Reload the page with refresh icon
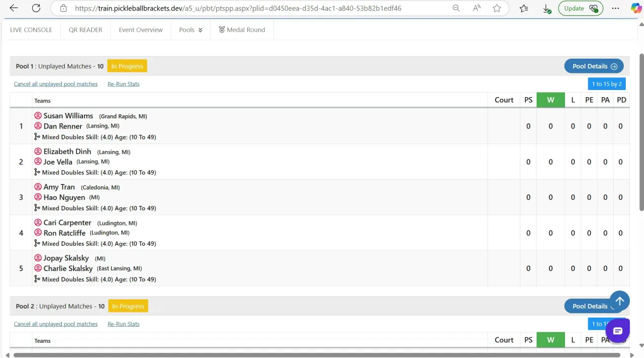Image resolution: width=644 pixels, height=358 pixels. pos(36,8)
